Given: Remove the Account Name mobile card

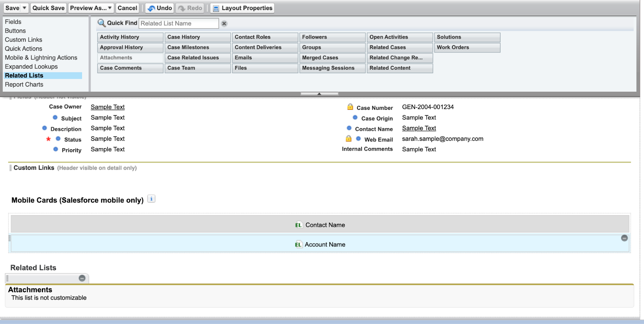Looking at the screenshot, I should (624, 238).
